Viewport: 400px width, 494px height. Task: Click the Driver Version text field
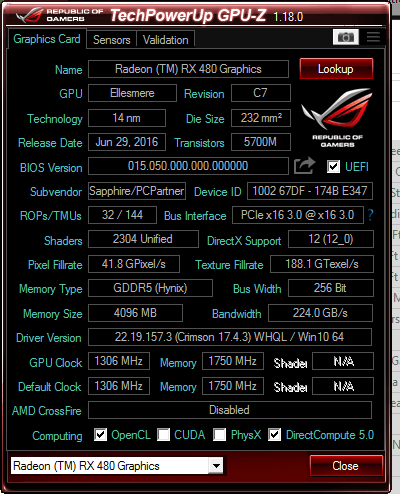pyautogui.click(x=230, y=337)
